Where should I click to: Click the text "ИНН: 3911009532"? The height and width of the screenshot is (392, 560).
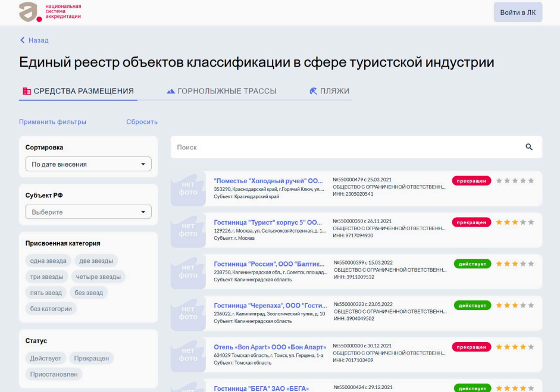tap(354, 277)
